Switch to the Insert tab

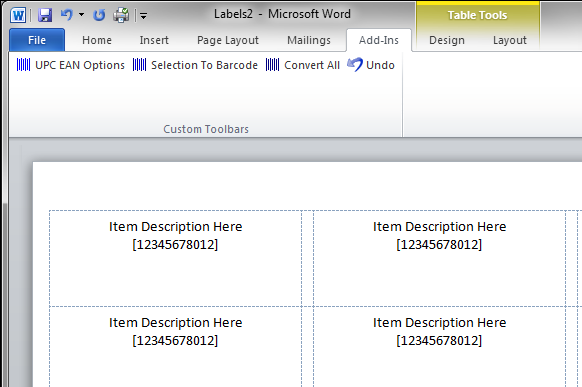(x=154, y=40)
